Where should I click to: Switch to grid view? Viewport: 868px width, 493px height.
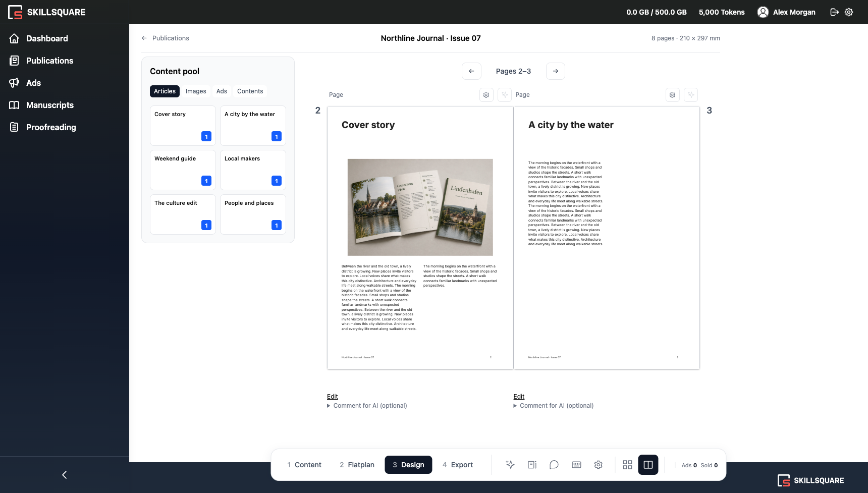pos(627,465)
